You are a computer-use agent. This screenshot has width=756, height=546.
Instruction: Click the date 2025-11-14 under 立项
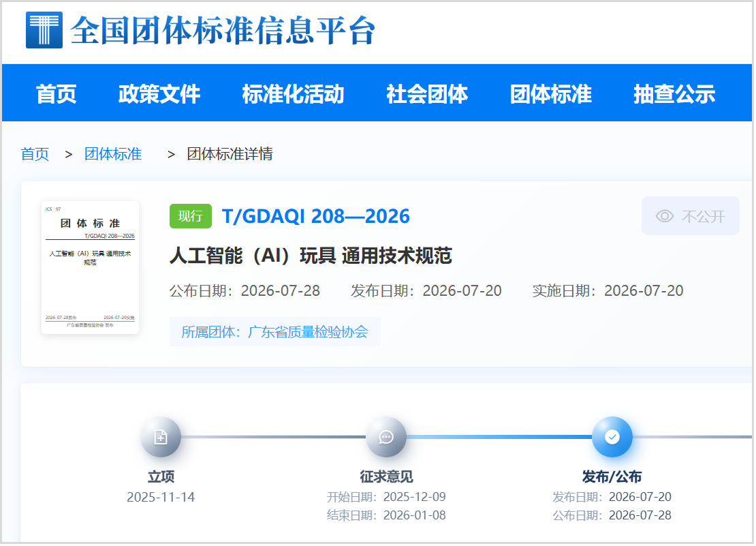[x=161, y=498]
